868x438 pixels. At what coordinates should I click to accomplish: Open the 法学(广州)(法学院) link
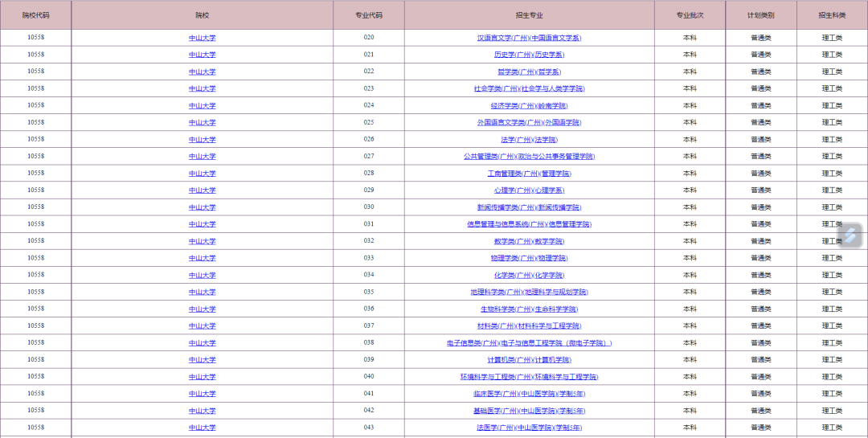click(529, 140)
